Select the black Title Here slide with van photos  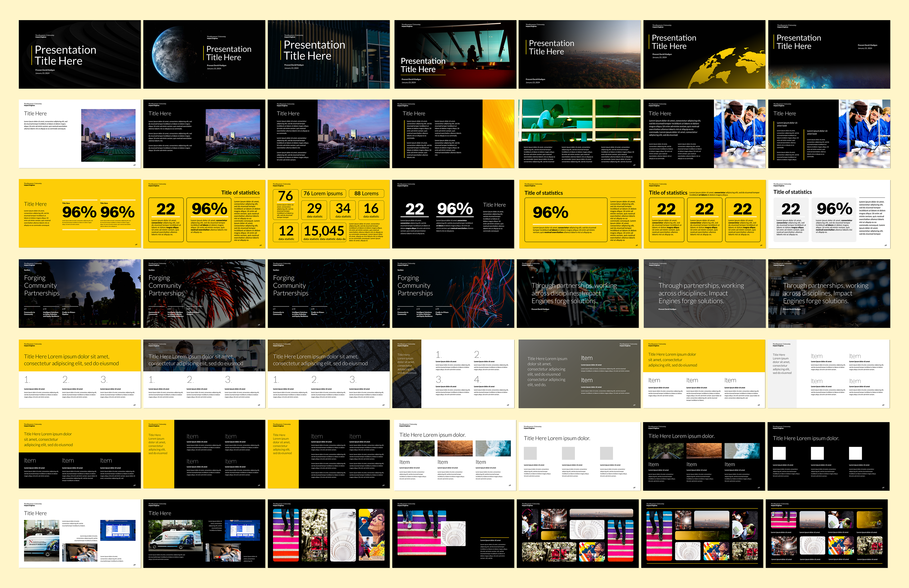(204, 533)
